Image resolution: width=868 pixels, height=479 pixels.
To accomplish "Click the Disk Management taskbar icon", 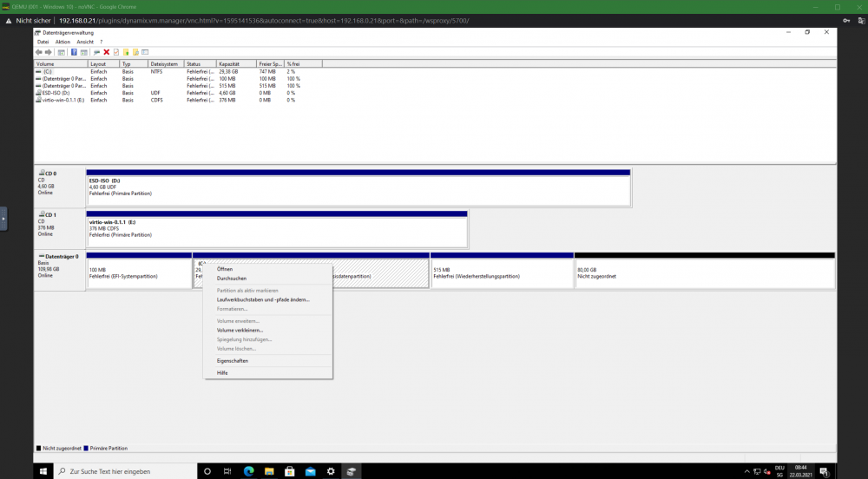I will point(351,471).
